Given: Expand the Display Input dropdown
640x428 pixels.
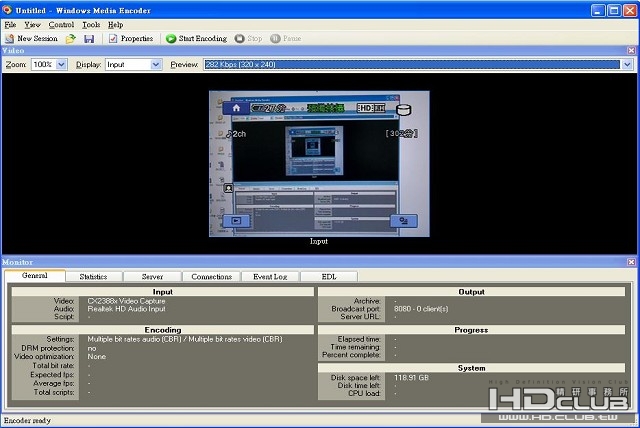Looking at the screenshot, I should 156,64.
